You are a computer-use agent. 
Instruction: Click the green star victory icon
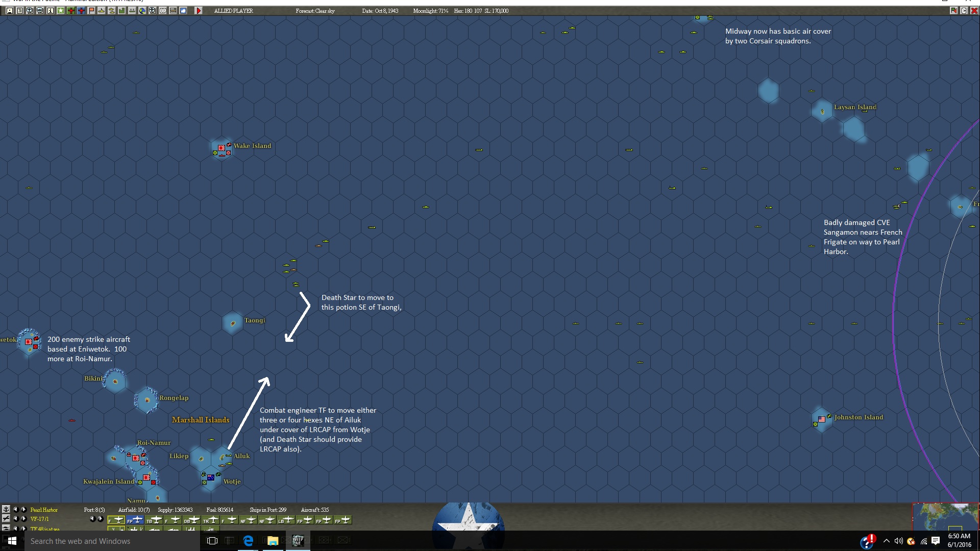pos(61,11)
